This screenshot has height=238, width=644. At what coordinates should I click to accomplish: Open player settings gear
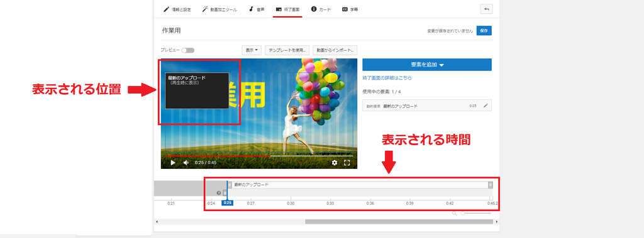pyautogui.click(x=335, y=163)
